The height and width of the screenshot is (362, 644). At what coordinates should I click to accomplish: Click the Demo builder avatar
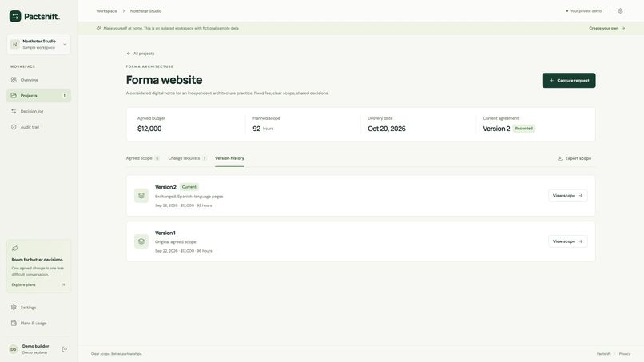pos(13,349)
